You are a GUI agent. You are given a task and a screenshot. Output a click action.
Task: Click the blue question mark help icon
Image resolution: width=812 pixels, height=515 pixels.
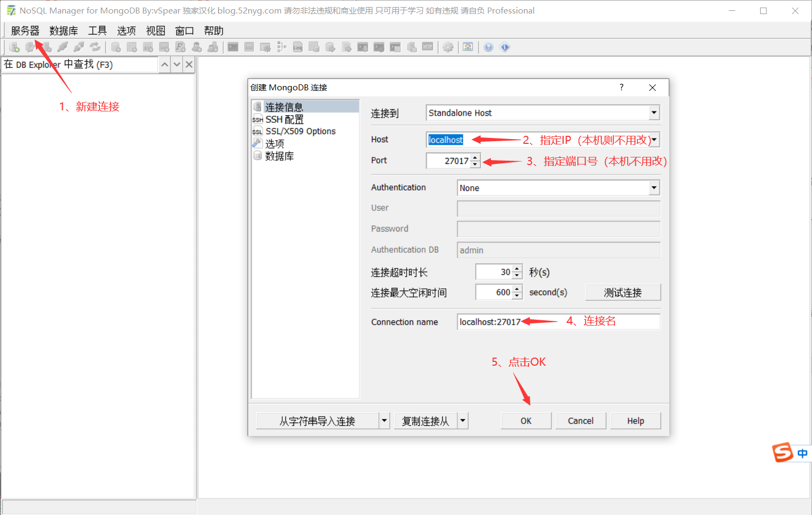pyautogui.click(x=489, y=47)
